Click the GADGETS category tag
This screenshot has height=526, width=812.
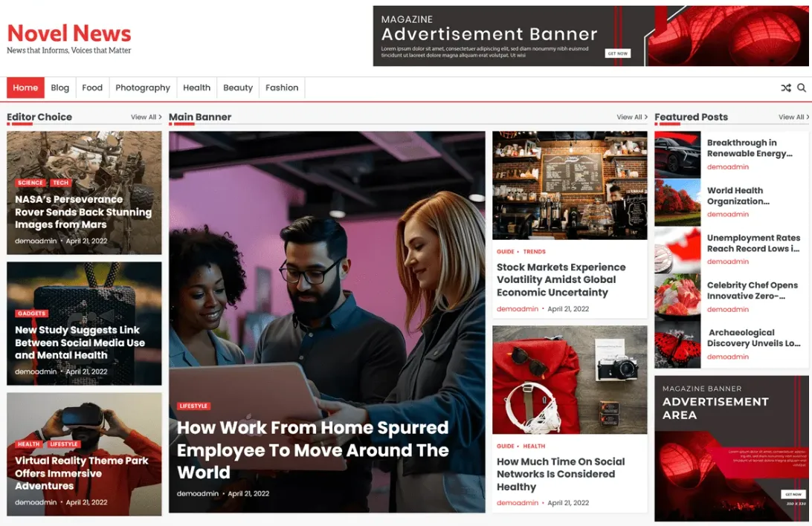pyautogui.click(x=31, y=314)
